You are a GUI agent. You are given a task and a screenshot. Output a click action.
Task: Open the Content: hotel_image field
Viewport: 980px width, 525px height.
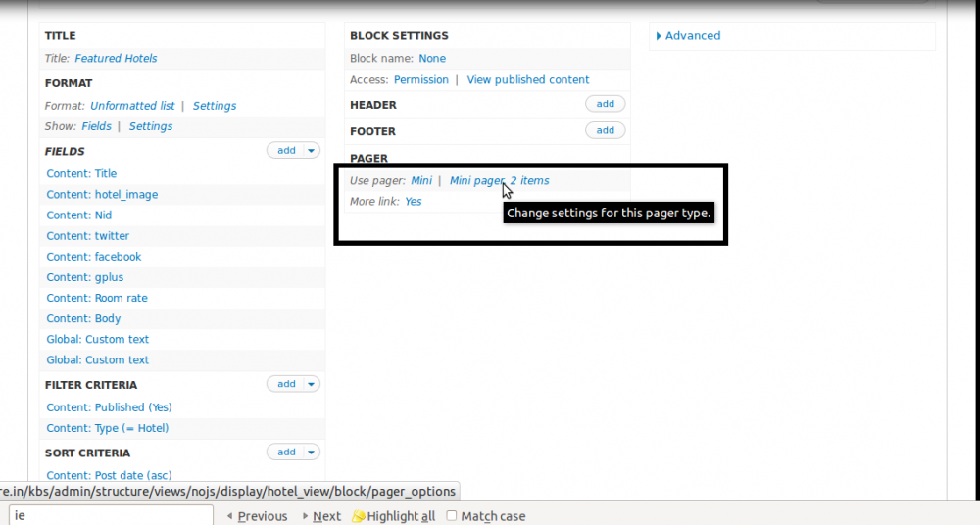102,195
